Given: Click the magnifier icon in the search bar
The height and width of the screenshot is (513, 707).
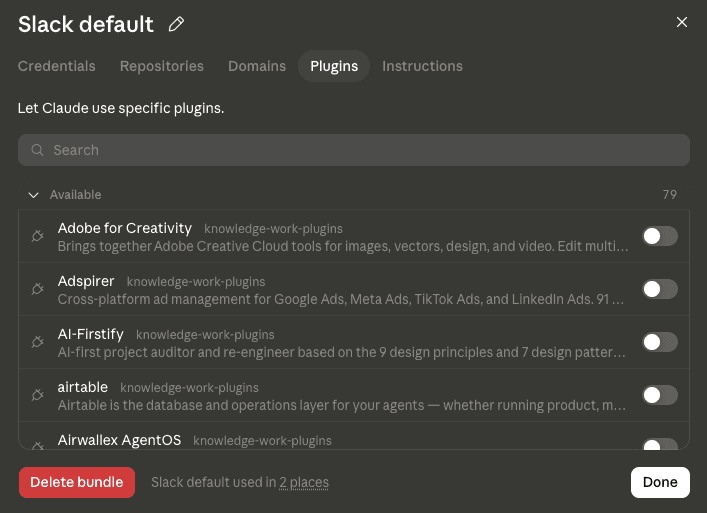Looking at the screenshot, I should (x=37, y=150).
